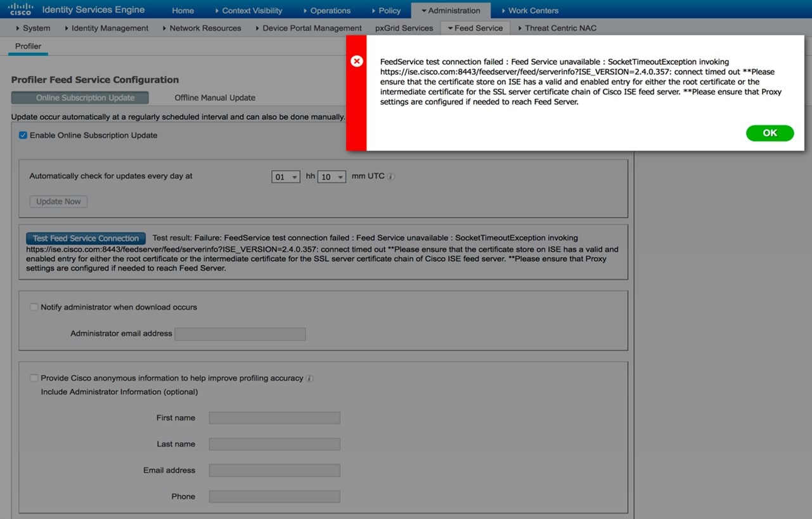Click the Administrator email address field
The image size is (812, 519).
pyautogui.click(x=240, y=334)
